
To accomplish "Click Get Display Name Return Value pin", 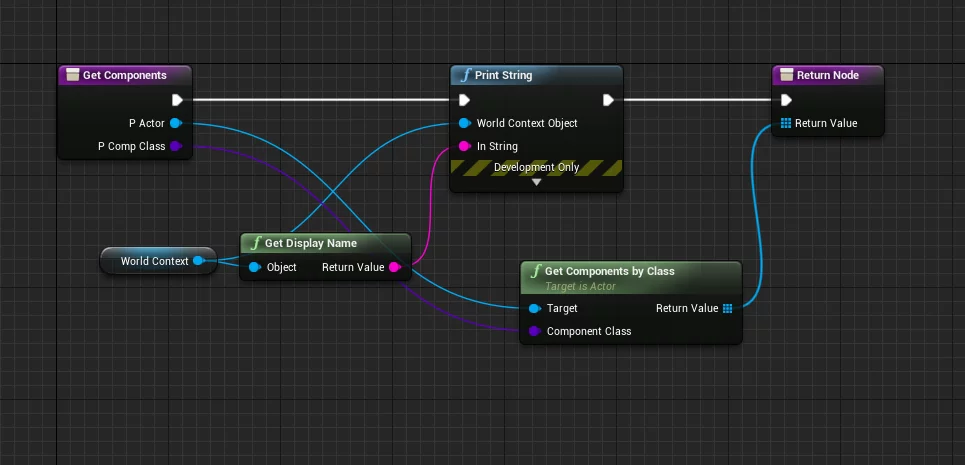I will point(394,267).
